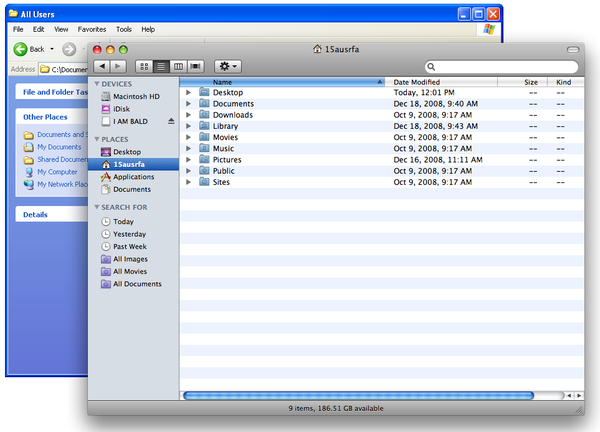Select the Pictures folder icon in list
600x432 pixels.
click(x=204, y=159)
